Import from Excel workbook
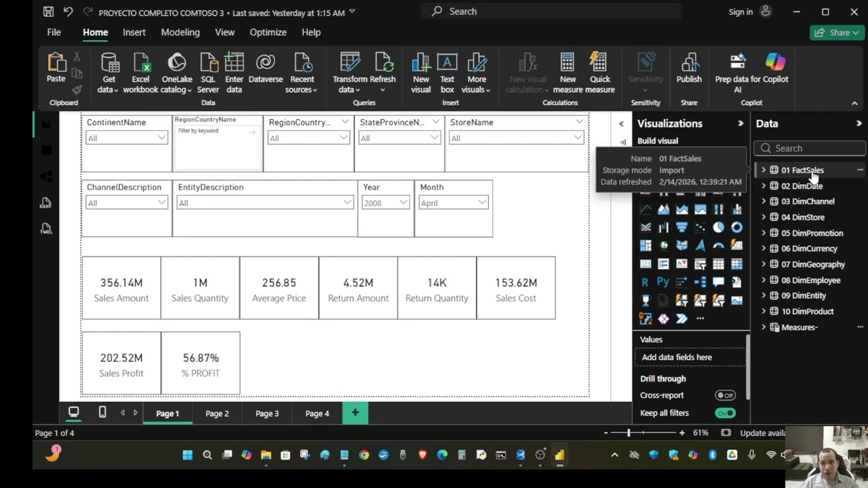The width and height of the screenshot is (868, 488). click(x=140, y=73)
